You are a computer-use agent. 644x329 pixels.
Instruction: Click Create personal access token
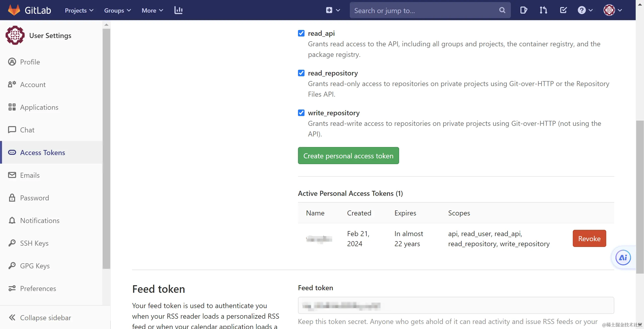tap(348, 156)
